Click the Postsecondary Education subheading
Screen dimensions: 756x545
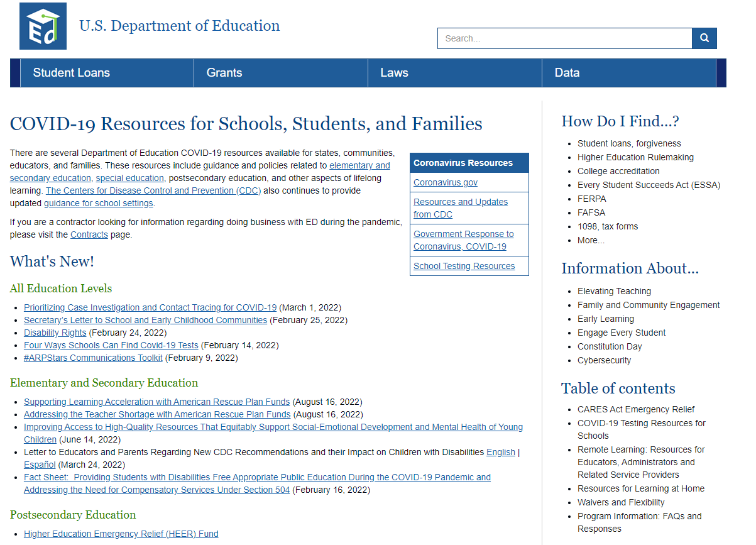coord(73,515)
